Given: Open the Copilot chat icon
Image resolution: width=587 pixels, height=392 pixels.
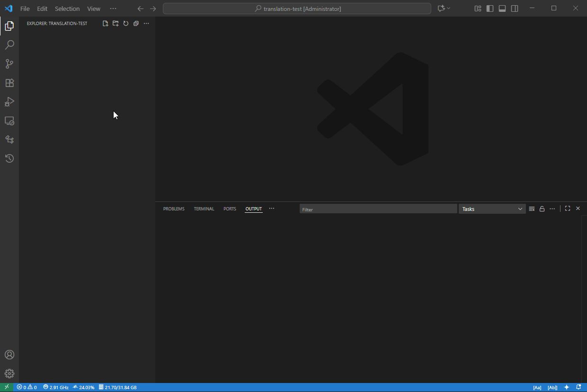Looking at the screenshot, I should [441, 9].
